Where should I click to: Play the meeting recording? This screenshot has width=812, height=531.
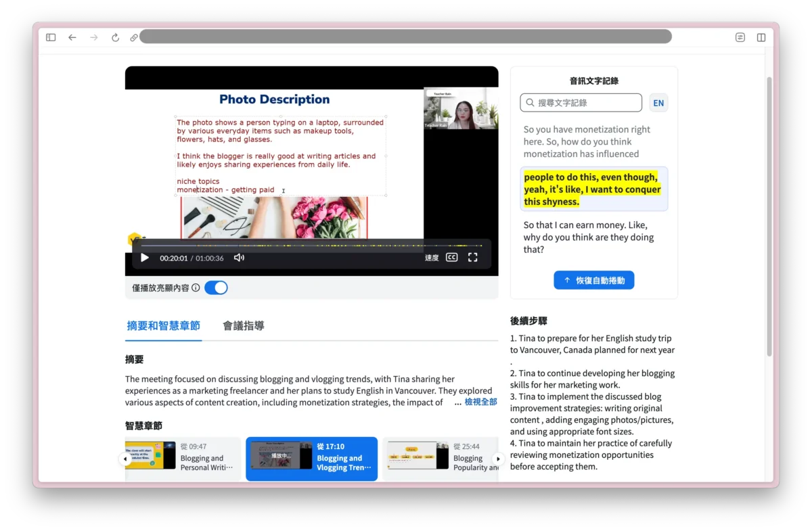pos(145,258)
